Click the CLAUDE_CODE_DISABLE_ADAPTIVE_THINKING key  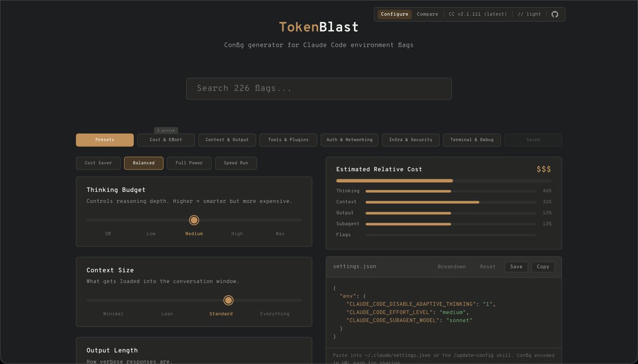(x=411, y=304)
